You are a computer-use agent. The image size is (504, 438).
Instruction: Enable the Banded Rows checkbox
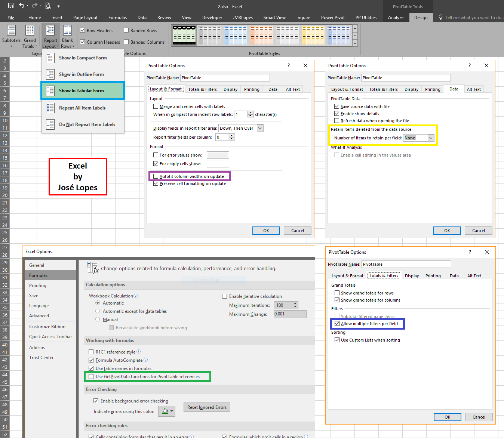126,30
